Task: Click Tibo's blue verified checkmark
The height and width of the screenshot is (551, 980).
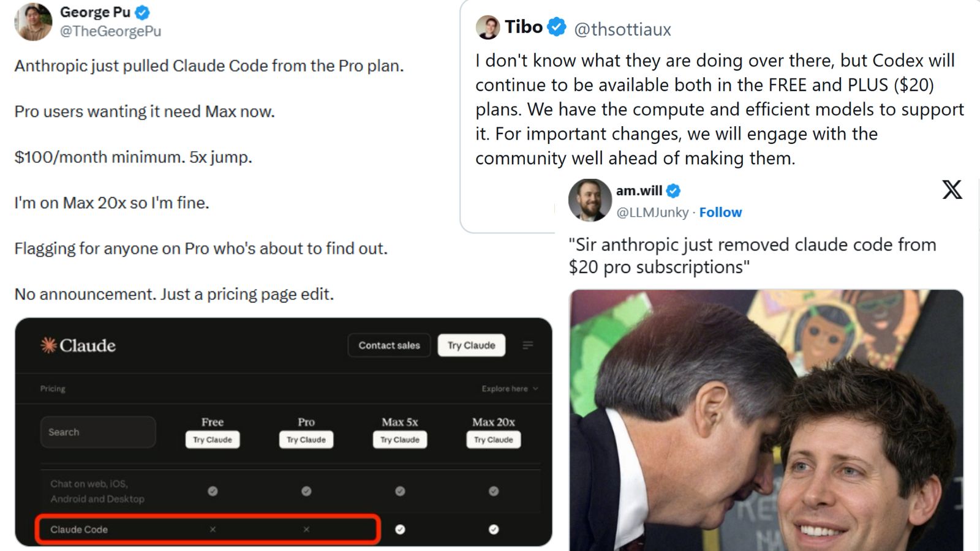Action: click(x=555, y=26)
